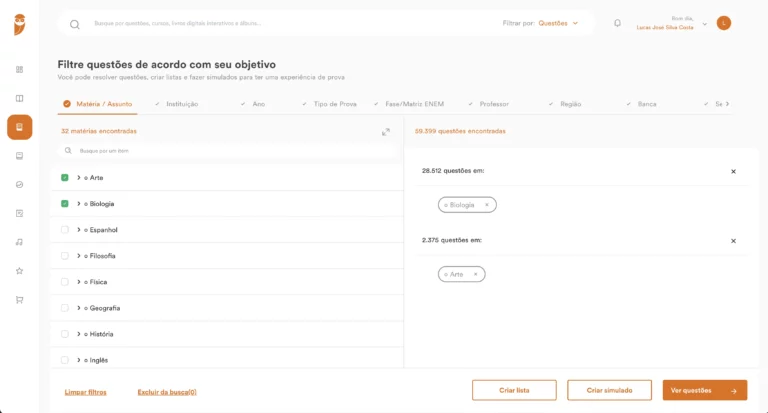Check the Filosofia checkbox
The height and width of the screenshot is (413, 768).
click(x=65, y=256)
